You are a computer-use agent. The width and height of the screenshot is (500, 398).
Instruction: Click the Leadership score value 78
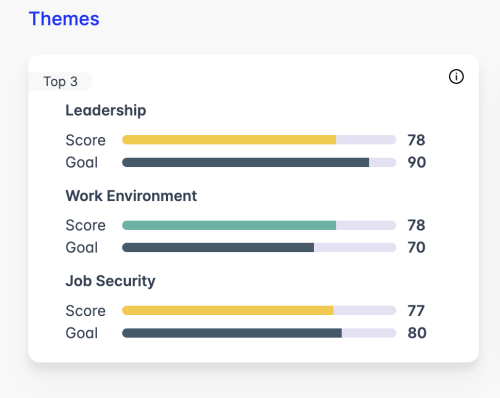(416, 140)
